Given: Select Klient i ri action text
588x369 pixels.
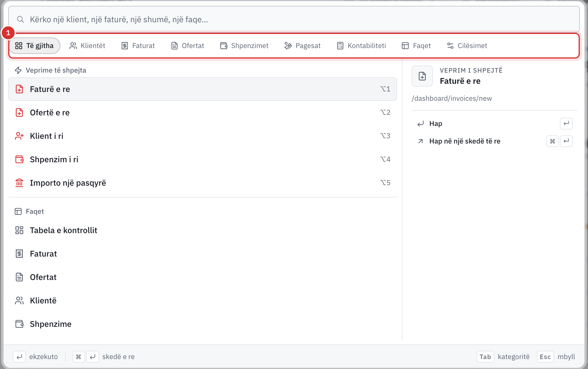Looking at the screenshot, I should click(47, 136).
